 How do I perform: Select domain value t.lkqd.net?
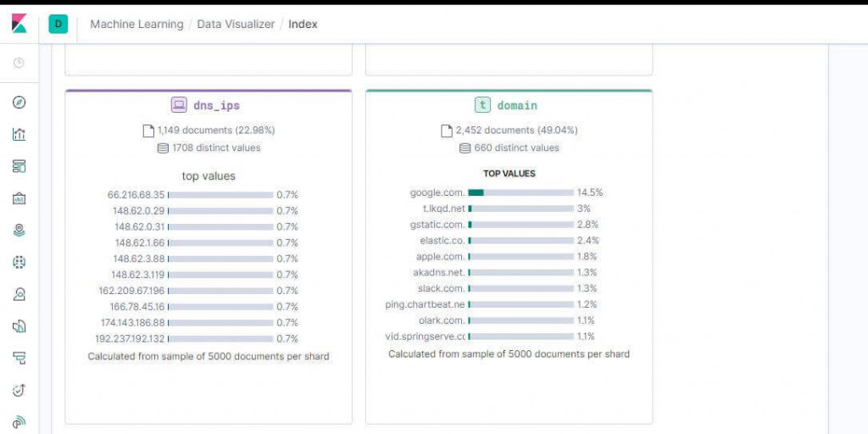click(443, 209)
